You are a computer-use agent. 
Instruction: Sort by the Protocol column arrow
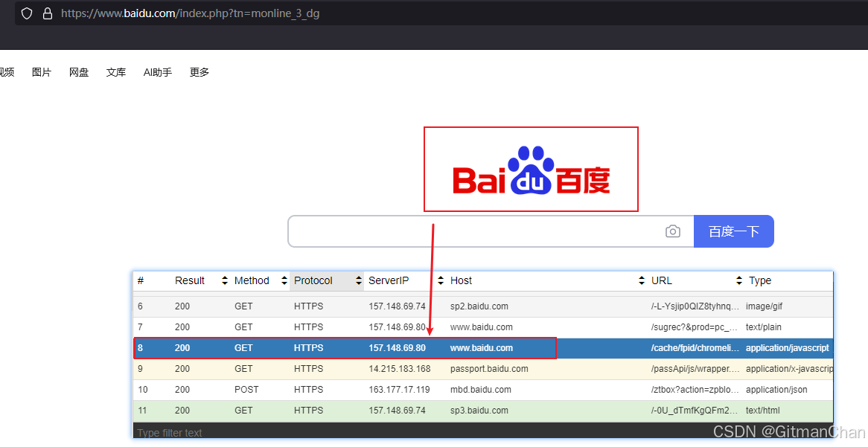click(359, 280)
